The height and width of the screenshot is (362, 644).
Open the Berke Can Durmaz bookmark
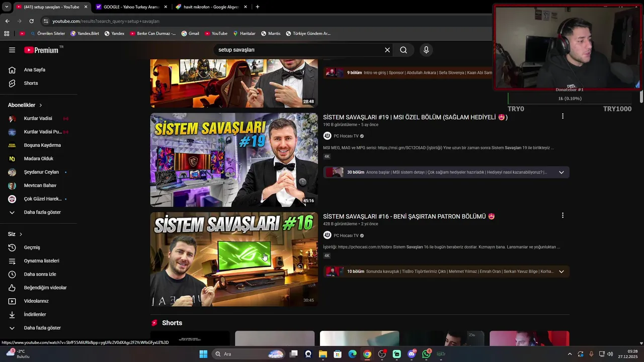point(153,33)
